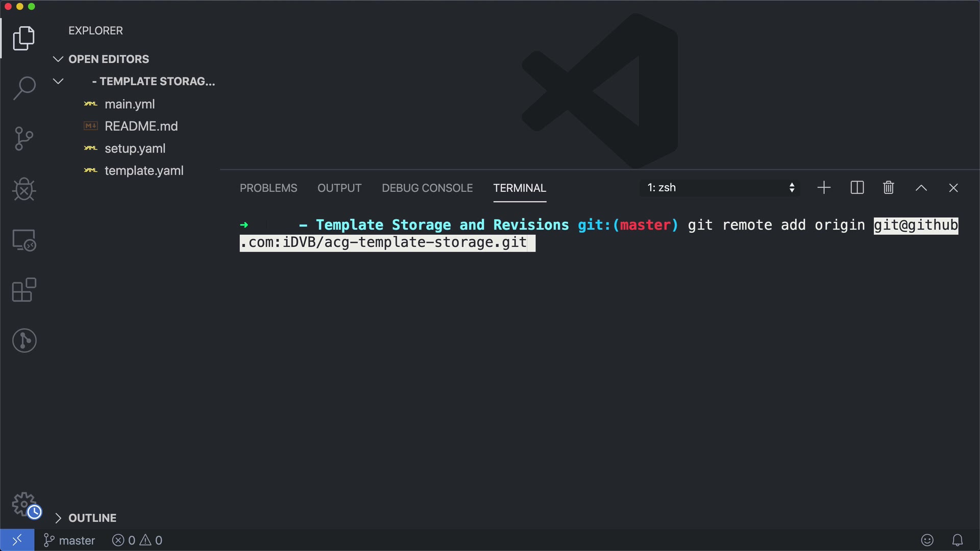Open the Remote Explorer icon
This screenshot has height=551, width=980.
pyautogui.click(x=24, y=240)
